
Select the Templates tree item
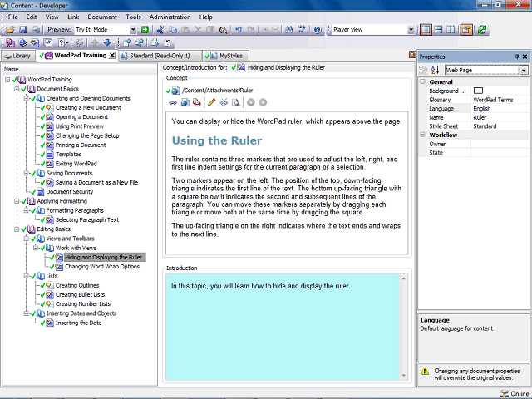[x=68, y=155]
